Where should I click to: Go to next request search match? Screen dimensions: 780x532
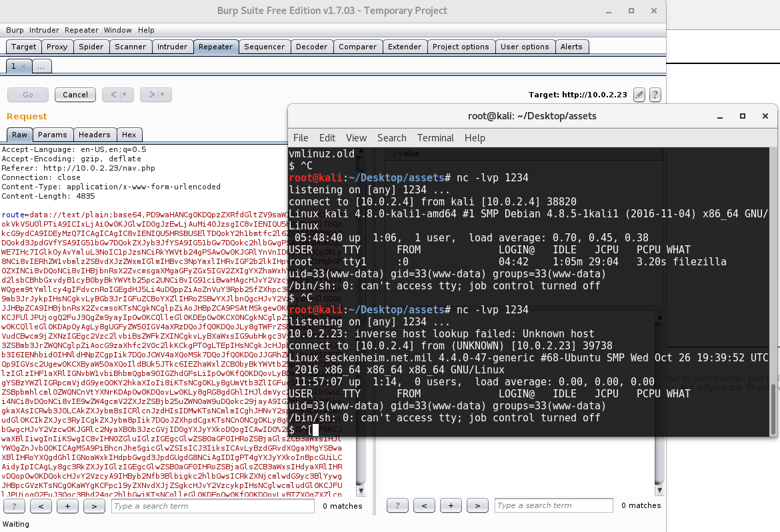pyautogui.click(x=94, y=506)
